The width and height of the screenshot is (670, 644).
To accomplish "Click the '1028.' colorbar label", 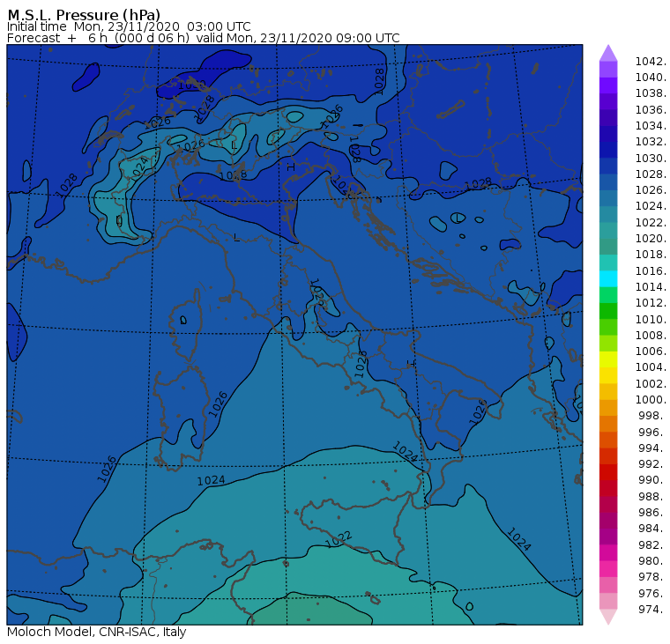I will click(x=651, y=174).
